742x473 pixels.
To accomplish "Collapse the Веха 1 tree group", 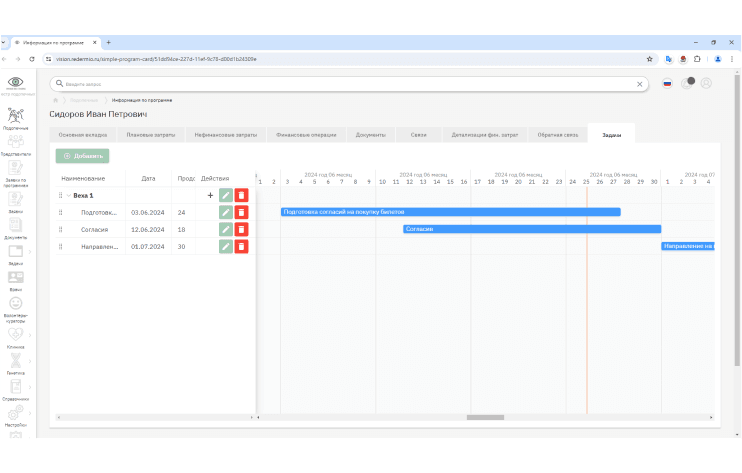I will [x=69, y=195].
